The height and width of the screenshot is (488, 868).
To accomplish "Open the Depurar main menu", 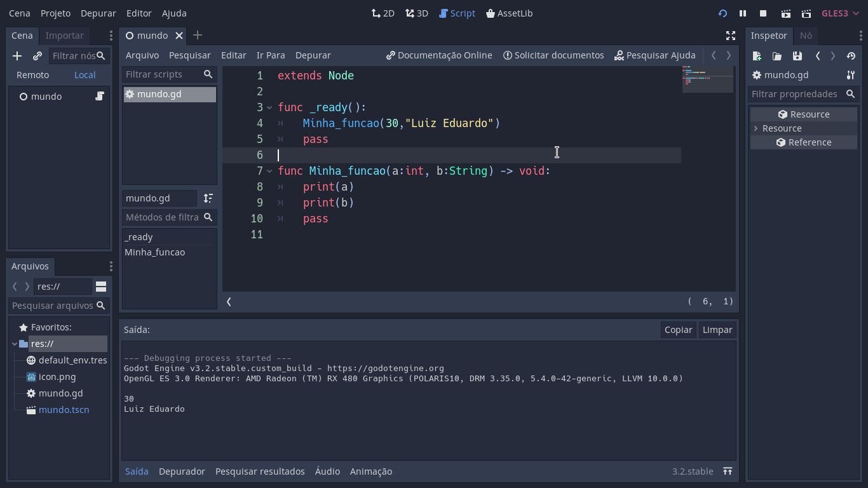I will (98, 13).
